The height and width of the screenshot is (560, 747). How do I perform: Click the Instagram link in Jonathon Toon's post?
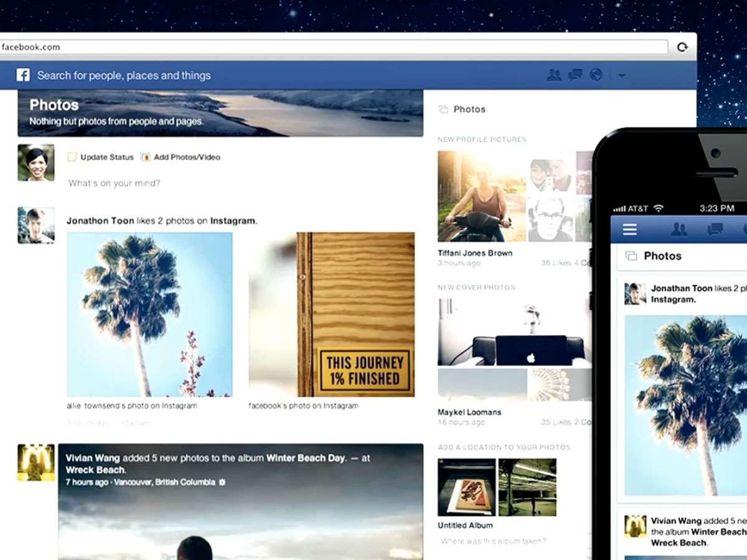point(233,221)
